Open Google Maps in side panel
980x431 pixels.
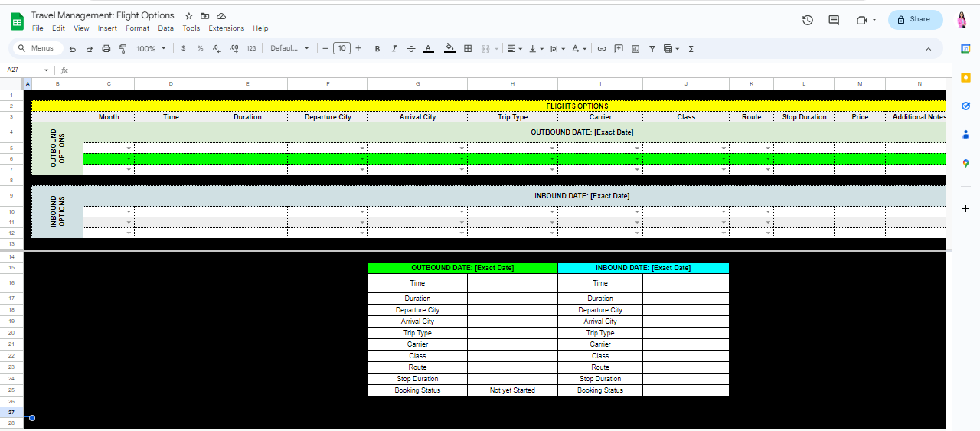[965, 163]
